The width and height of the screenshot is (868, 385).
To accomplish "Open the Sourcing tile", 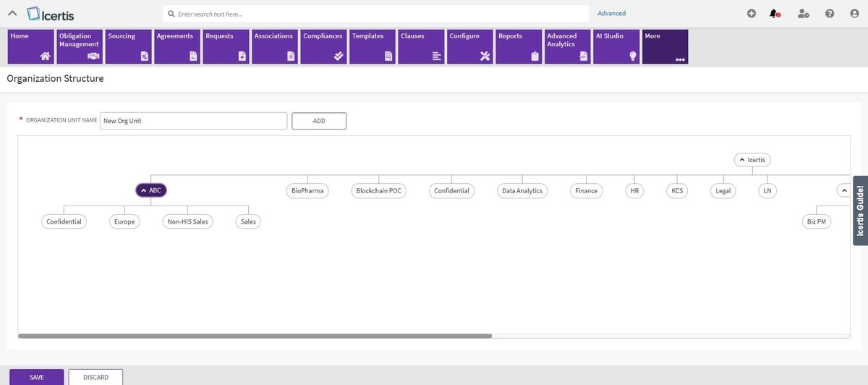I will coord(129,47).
